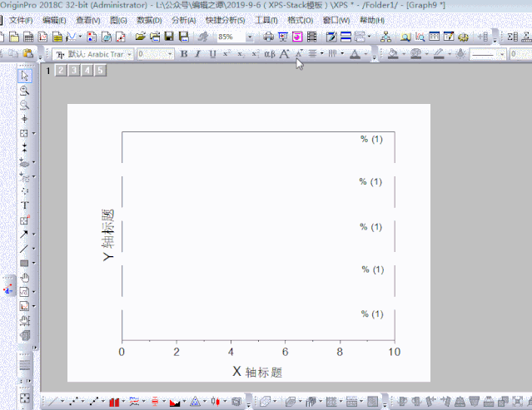
Task: Select the Pan hand tool
Action: [24, 277]
